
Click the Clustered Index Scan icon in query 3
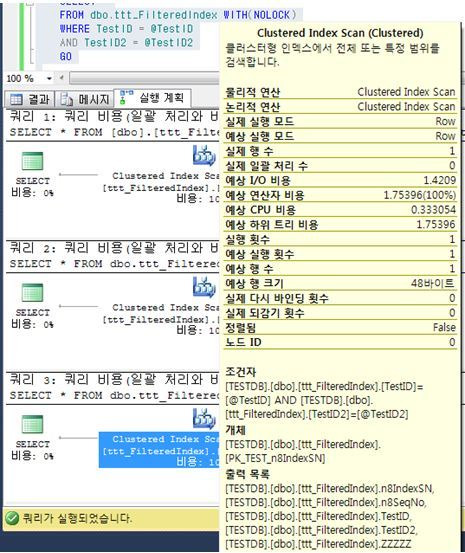tap(204, 418)
